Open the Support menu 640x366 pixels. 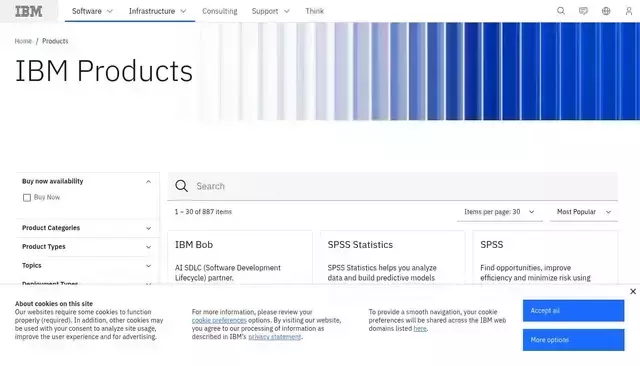tap(271, 11)
